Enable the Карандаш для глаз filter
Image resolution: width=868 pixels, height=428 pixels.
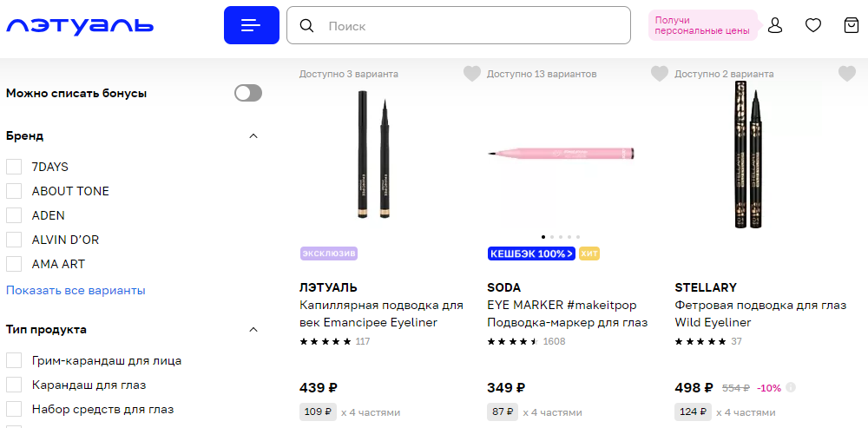coord(14,385)
